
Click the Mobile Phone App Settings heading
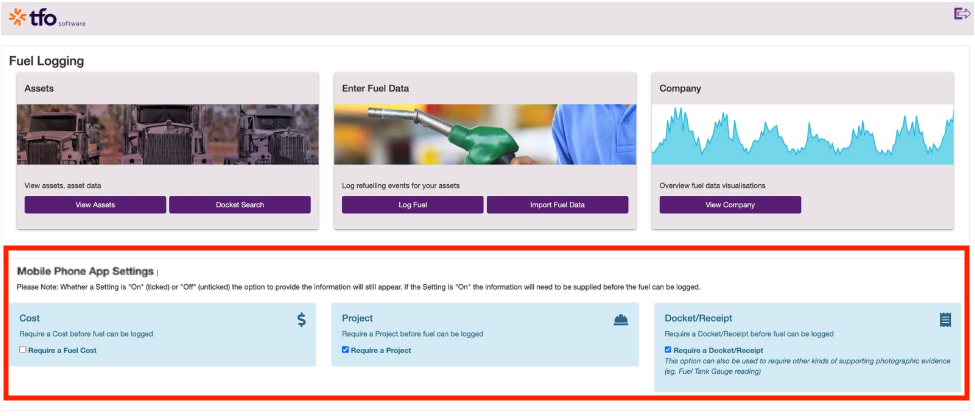pos(85,271)
